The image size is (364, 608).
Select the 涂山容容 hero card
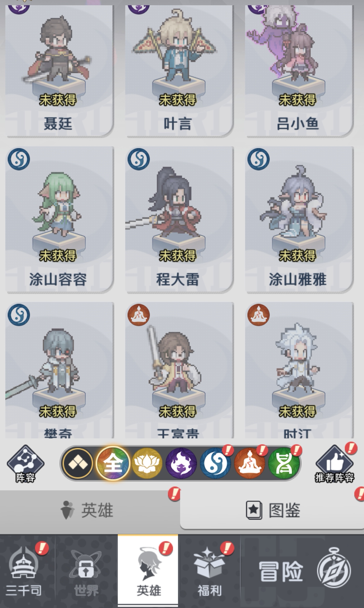tap(59, 220)
